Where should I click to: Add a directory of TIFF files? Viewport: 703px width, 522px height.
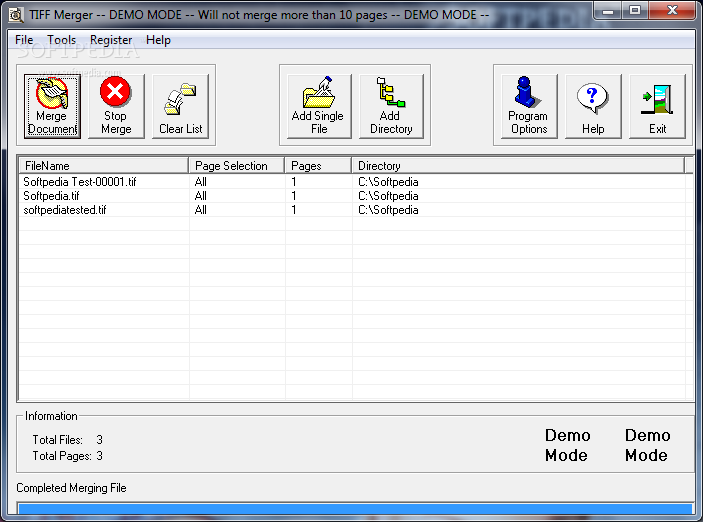tap(391, 106)
